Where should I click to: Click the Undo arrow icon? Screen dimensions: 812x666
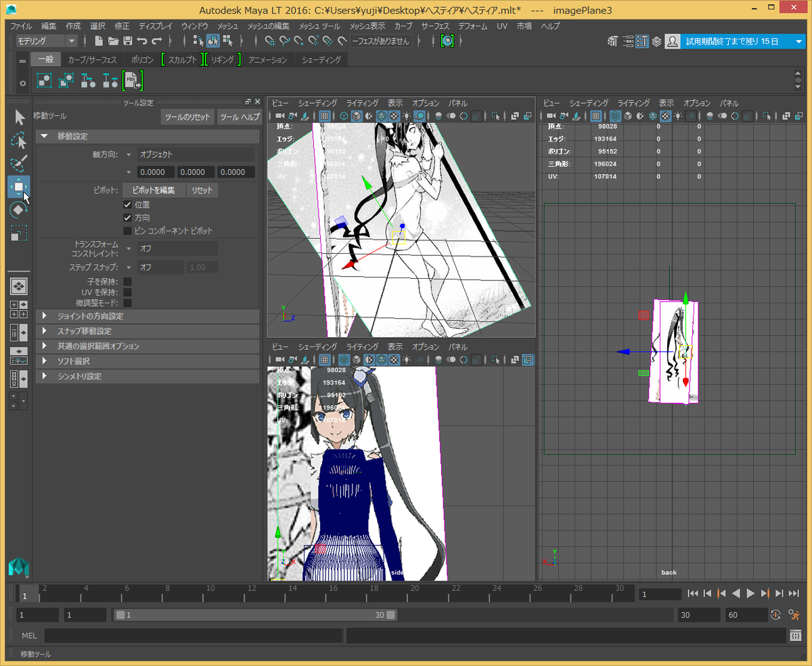(141, 41)
